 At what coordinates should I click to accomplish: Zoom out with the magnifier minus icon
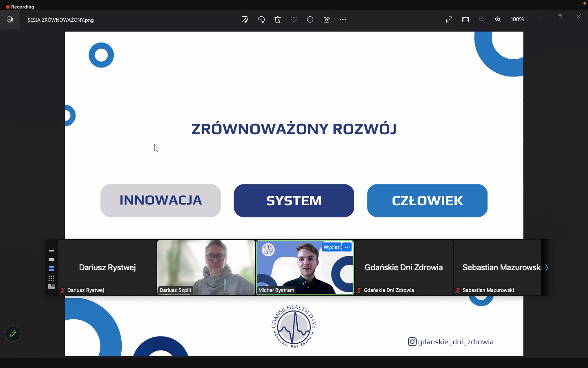coord(482,20)
